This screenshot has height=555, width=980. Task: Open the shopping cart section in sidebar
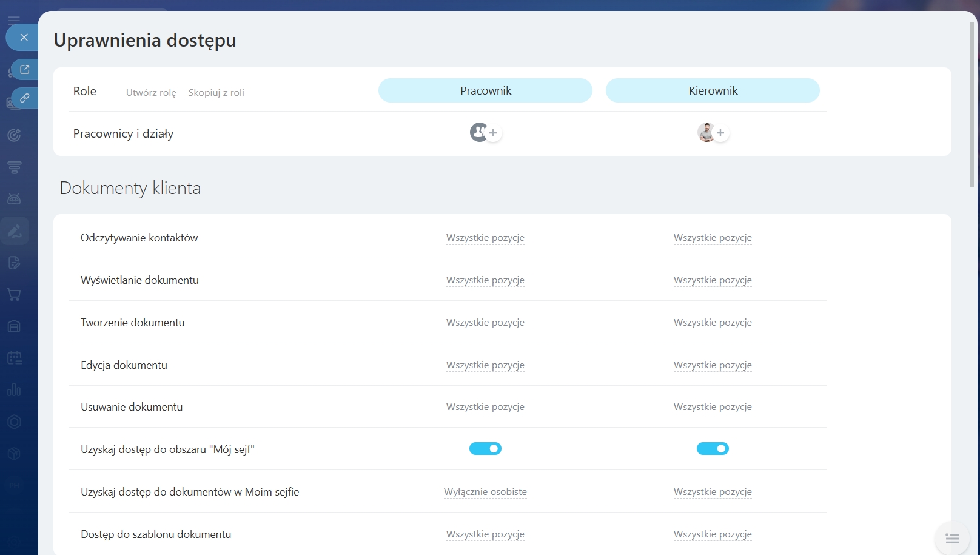(14, 295)
